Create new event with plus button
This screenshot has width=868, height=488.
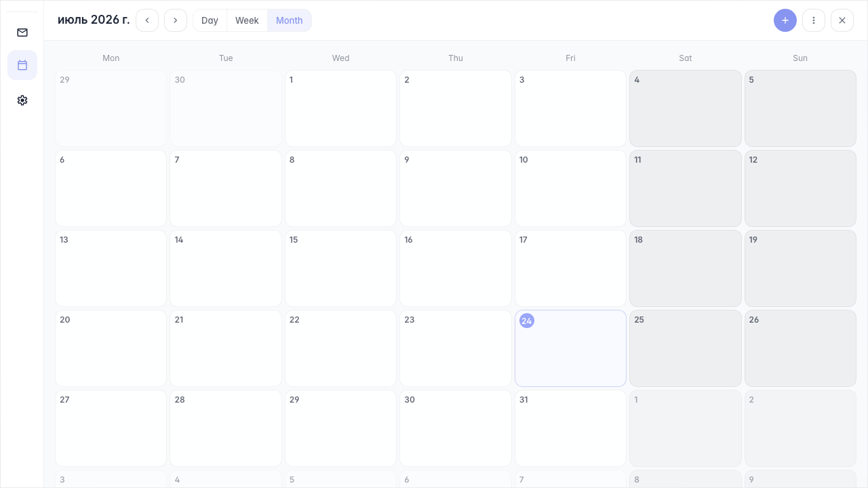point(785,20)
